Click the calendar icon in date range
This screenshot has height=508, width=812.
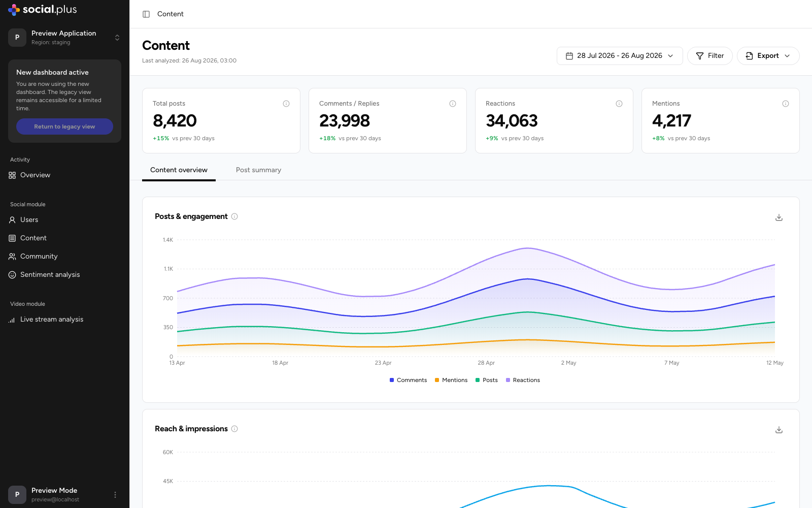(569, 56)
